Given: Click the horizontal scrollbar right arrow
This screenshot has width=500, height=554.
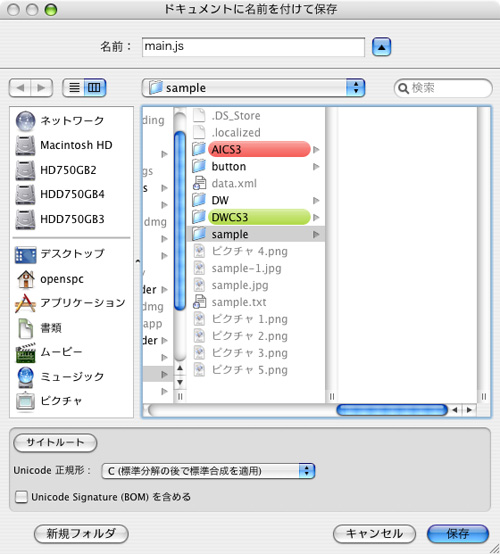Looking at the screenshot, I should coord(469,410).
